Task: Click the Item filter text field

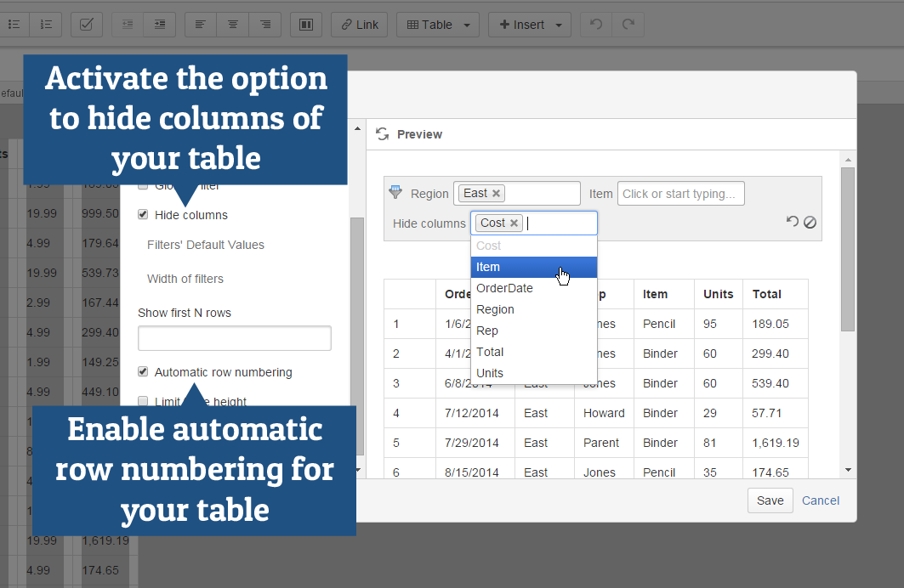Action: click(681, 194)
